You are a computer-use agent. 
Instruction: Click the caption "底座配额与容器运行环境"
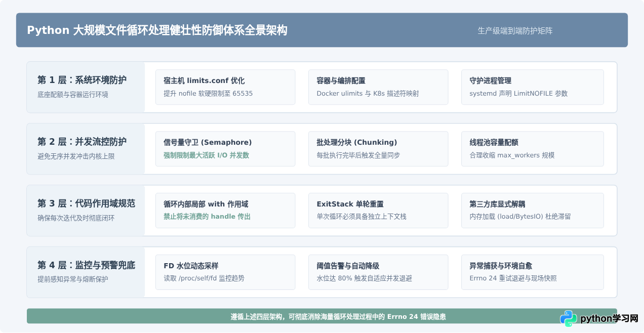click(x=73, y=95)
